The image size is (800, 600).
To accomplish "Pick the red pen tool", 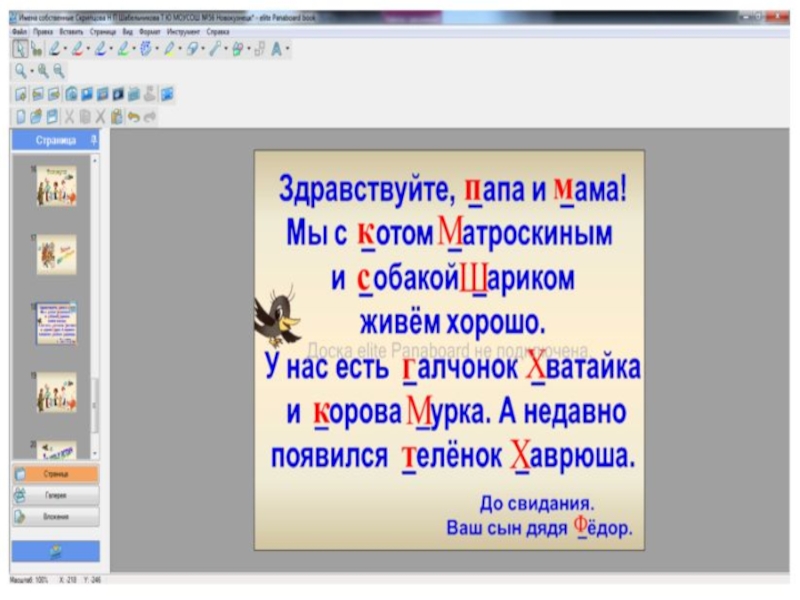I will tap(78, 48).
